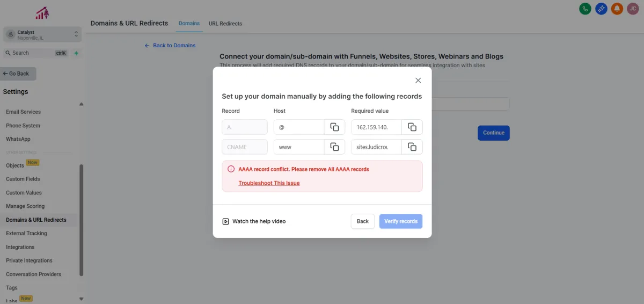Click the green phone icon in header
The height and width of the screenshot is (304, 644).
(x=586, y=9)
